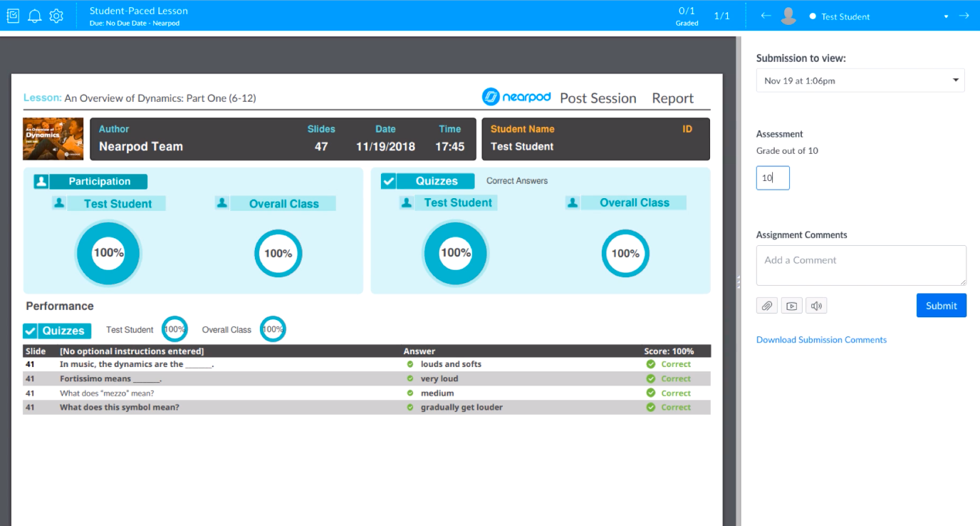Click the Quizzes checkmark beside Correct Answers
980x526 pixels.
(388, 181)
